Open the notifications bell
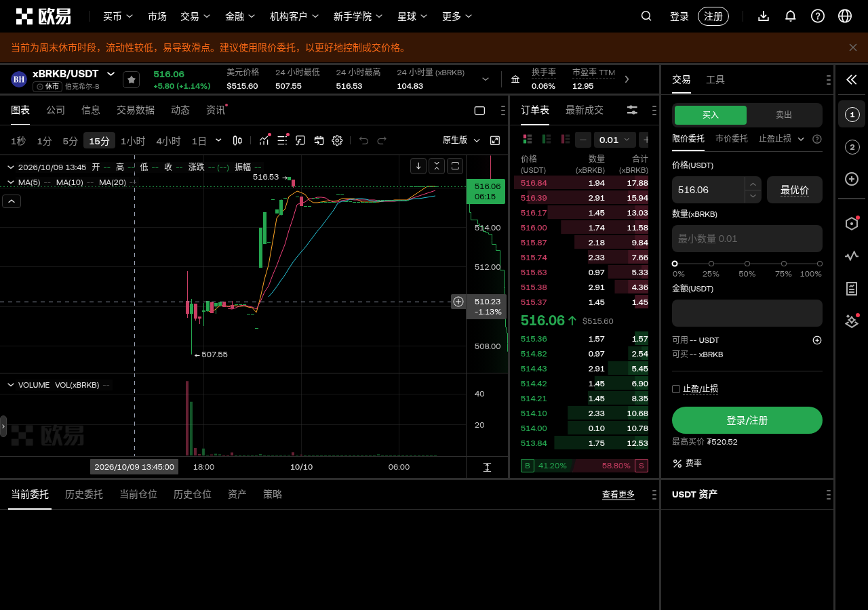868x610 pixels. click(791, 16)
